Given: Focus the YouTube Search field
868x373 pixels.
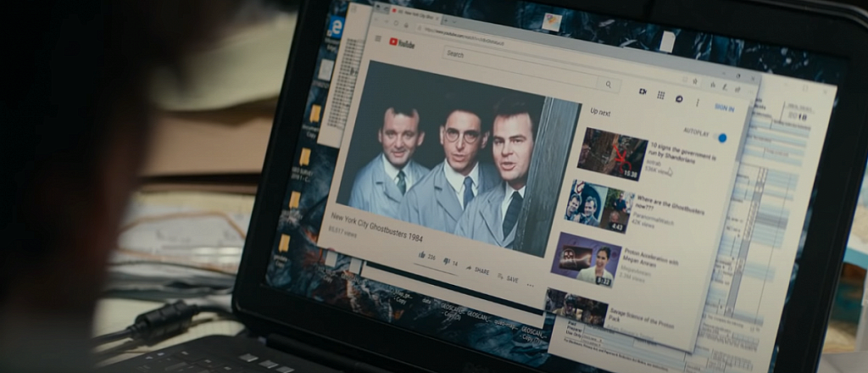Looking at the screenshot, I should pyautogui.click(x=520, y=65).
